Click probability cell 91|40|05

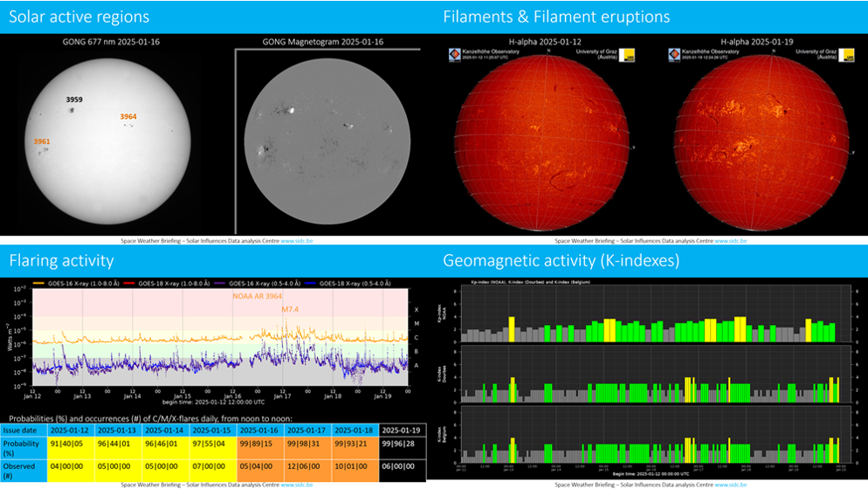[72, 448]
